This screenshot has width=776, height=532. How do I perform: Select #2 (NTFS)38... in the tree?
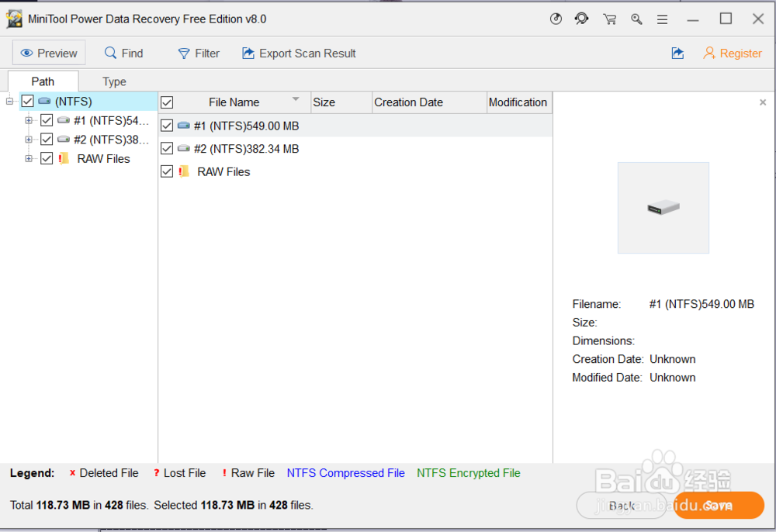111,140
